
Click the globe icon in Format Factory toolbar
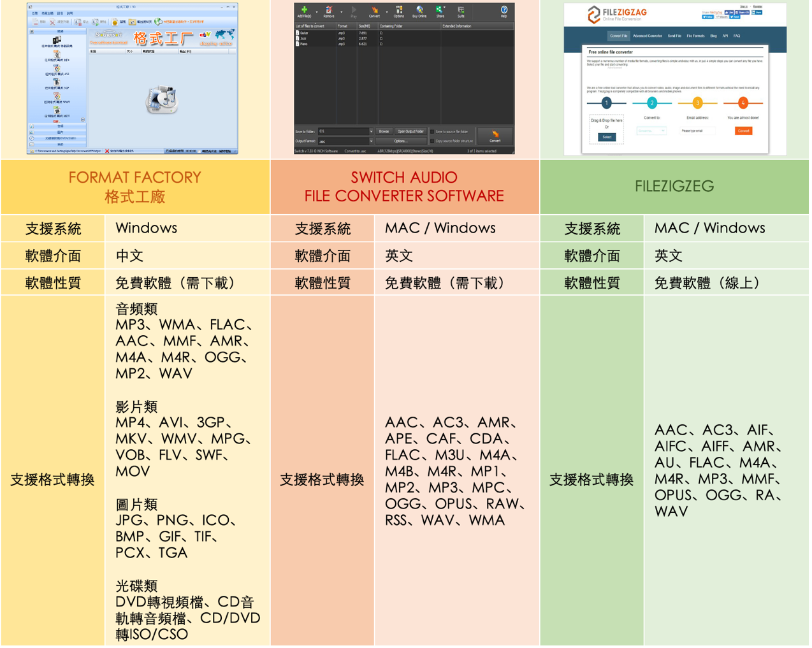[x=158, y=22]
